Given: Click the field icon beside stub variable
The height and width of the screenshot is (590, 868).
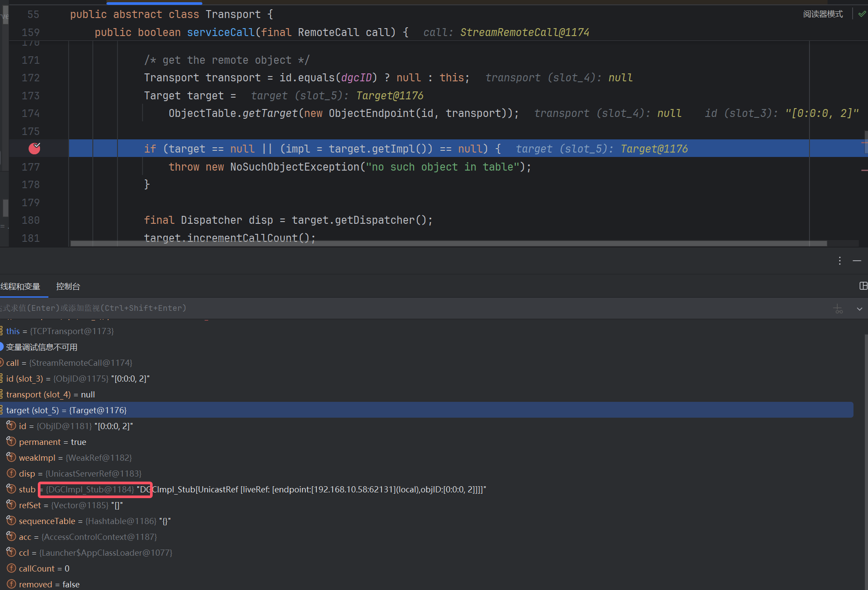Looking at the screenshot, I should point(11,489).
